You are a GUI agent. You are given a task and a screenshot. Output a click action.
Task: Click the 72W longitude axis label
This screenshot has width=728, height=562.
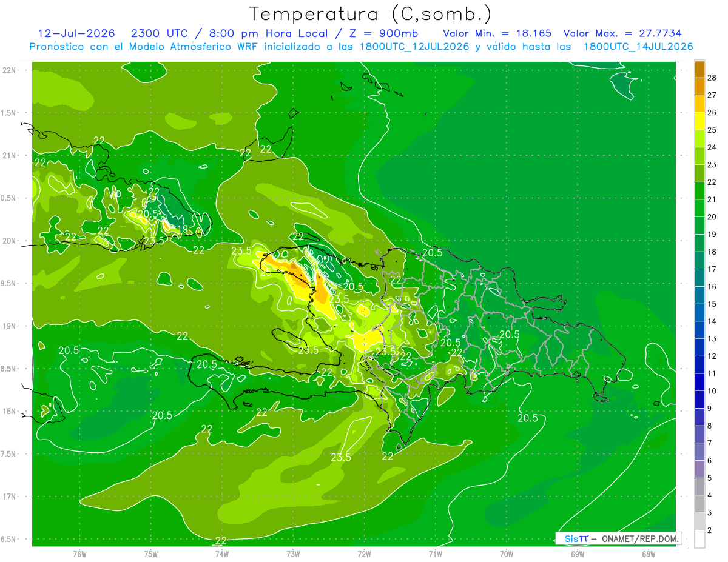pos(363,554)
